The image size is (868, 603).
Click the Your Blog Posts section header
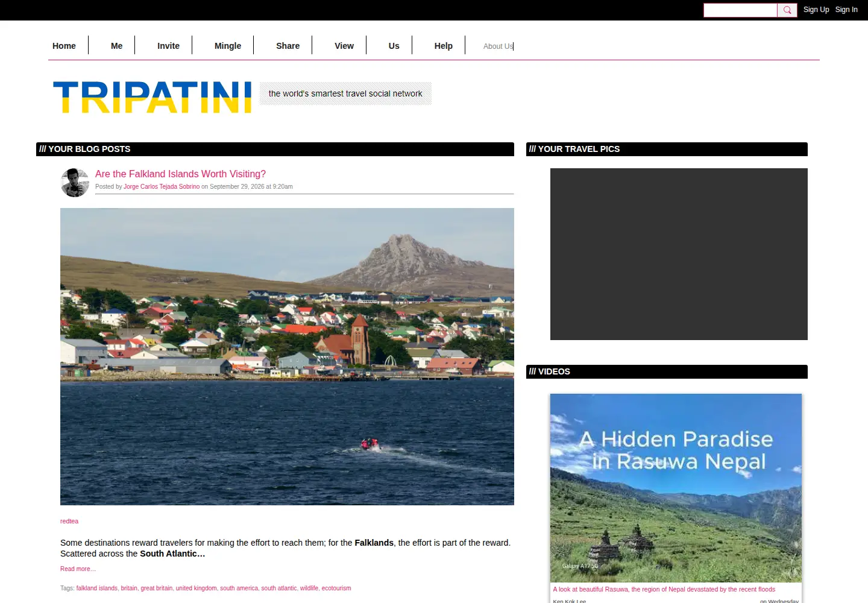(275, 149)
